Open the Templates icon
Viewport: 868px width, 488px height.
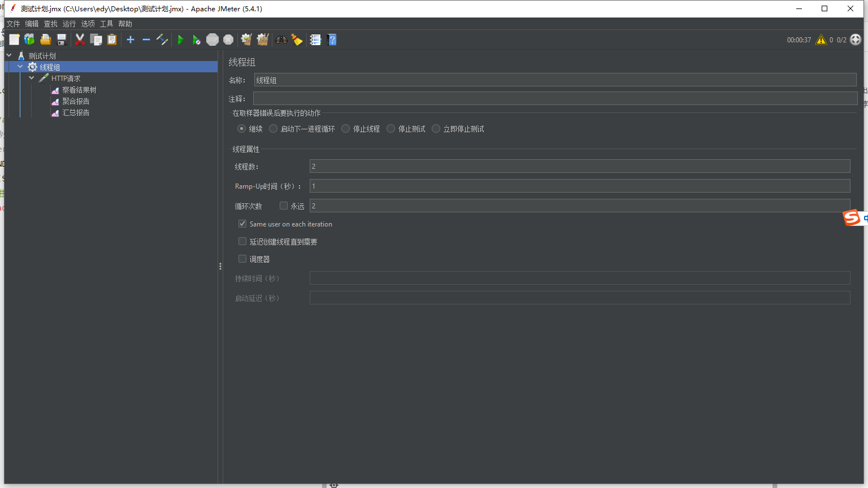(x=29, y=40)
